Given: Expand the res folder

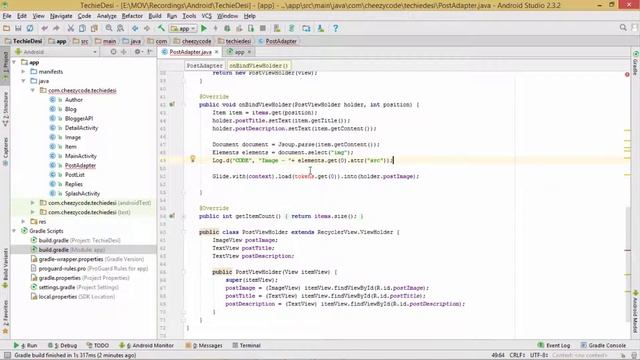Looking at the screenshot, I should [x=24, y=222].
